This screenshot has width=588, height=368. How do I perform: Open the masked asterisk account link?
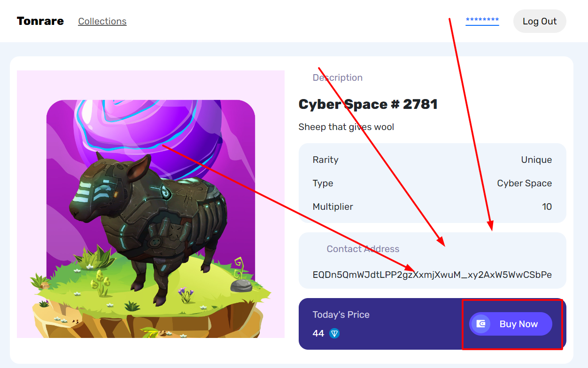click(x=482, y=21)
